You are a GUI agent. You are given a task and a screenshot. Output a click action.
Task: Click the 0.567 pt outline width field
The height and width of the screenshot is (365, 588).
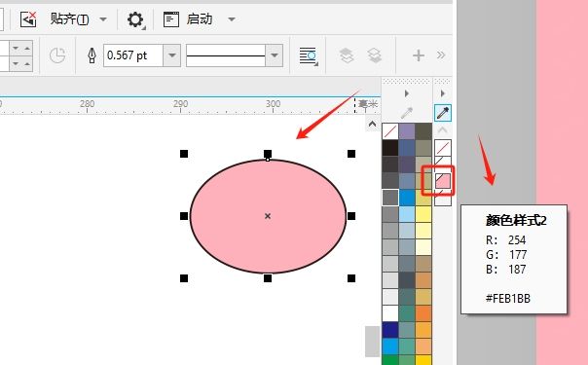[x=133, y=55]
